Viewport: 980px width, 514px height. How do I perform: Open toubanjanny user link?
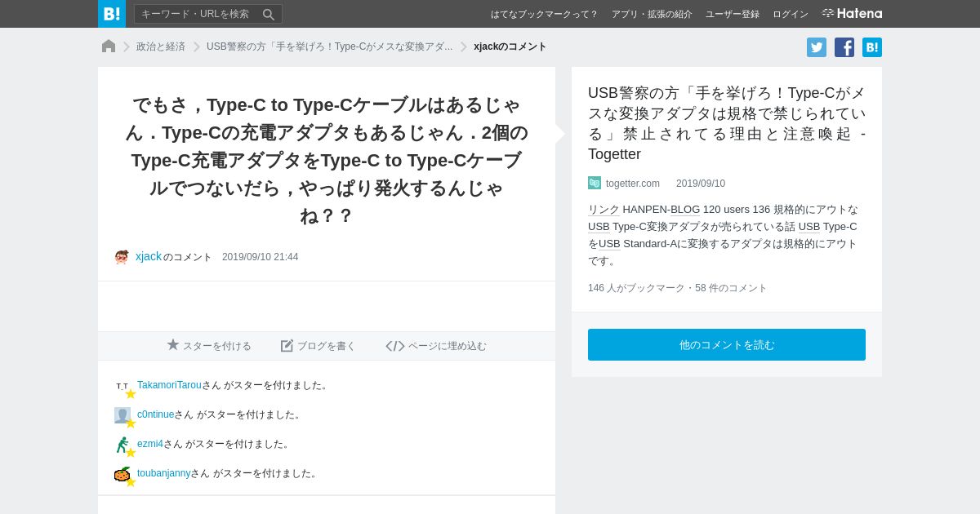(163, 473)
